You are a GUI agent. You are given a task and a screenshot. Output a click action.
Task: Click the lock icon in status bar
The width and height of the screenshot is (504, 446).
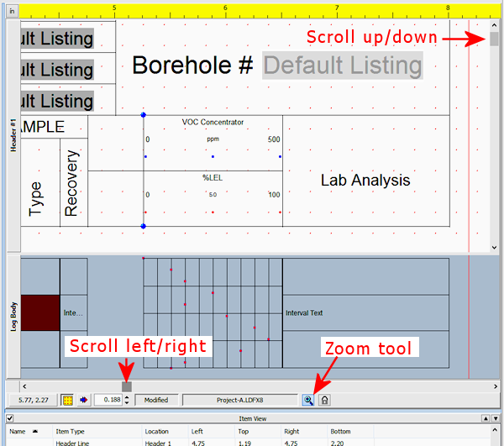[x=324, y=401]
